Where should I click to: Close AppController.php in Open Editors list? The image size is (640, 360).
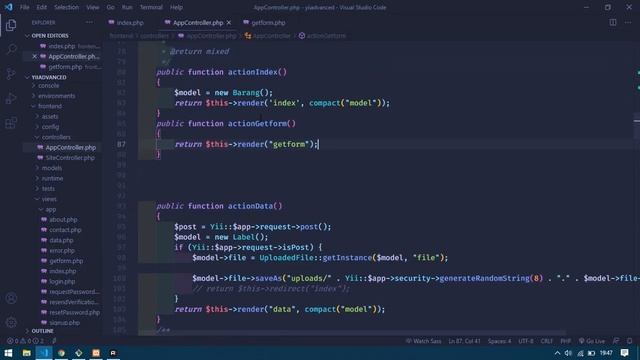35,56
